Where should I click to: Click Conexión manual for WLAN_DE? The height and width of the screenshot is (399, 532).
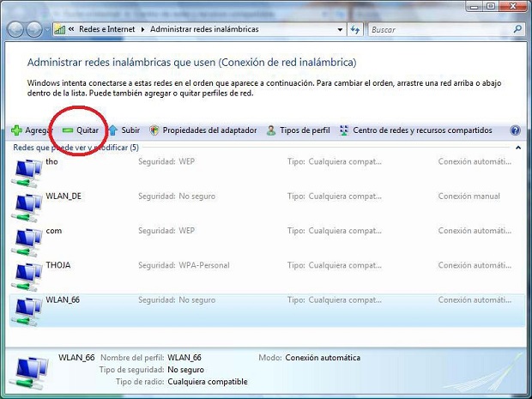[469, 196]
